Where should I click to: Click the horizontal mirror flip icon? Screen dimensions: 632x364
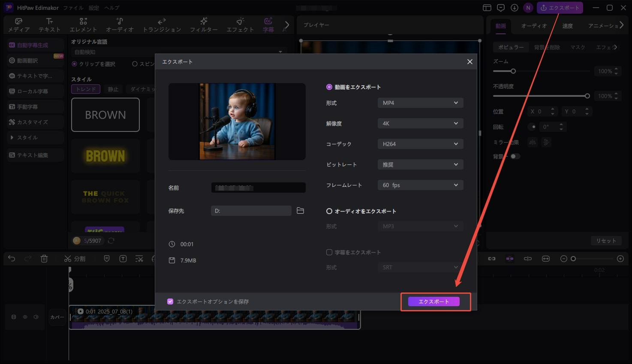click(533, 142)
